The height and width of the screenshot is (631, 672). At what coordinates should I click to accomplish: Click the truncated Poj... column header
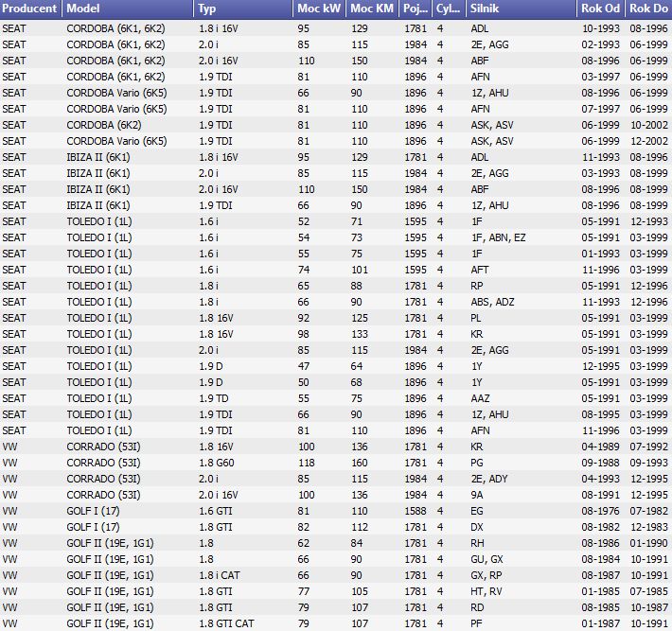tap(415, 9)
